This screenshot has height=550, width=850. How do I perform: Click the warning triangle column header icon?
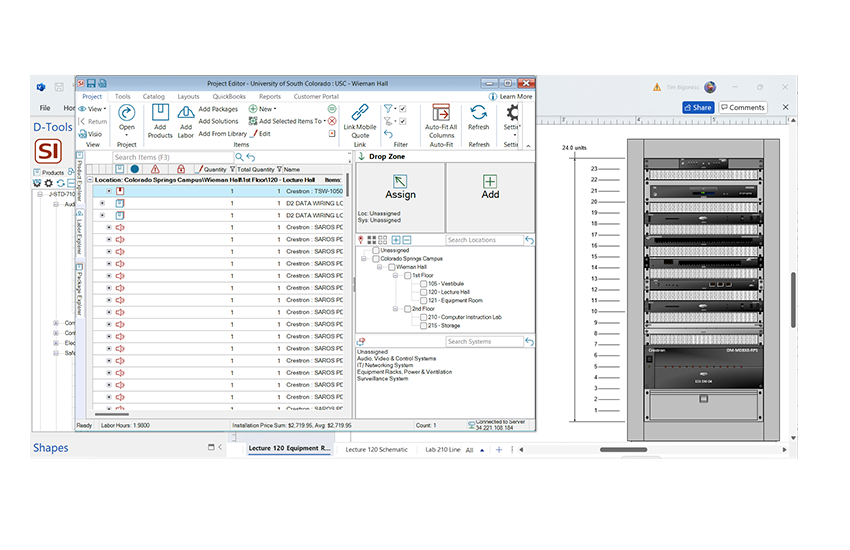click(156, 169)
